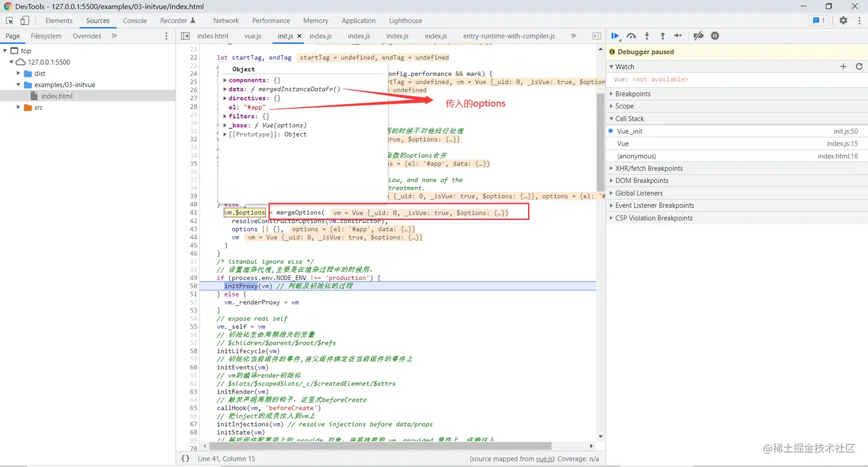Expand the Scope section
Viewport: 868px width, 467px height.
click(x=625, y=106)
